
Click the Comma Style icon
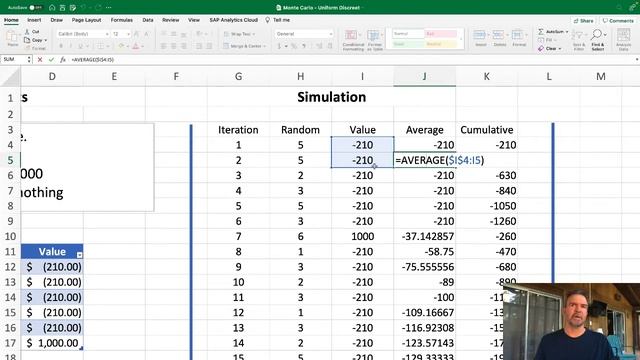304,46
